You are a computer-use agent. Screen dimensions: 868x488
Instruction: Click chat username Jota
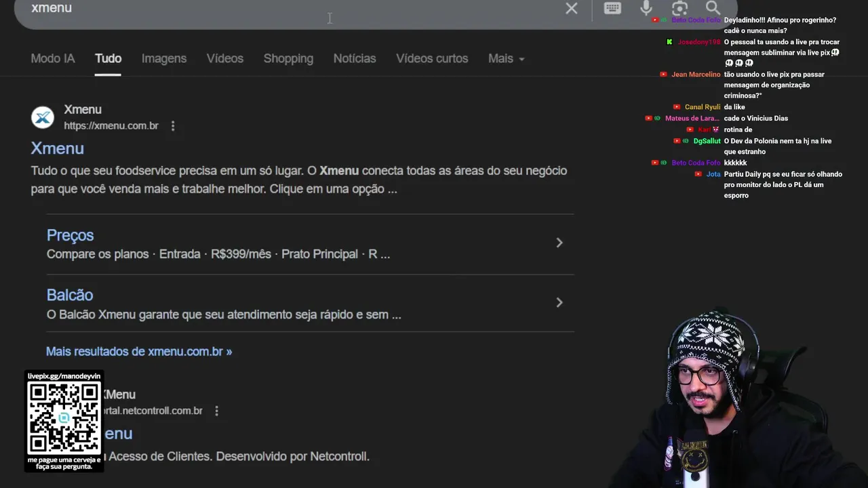point(713,174)
